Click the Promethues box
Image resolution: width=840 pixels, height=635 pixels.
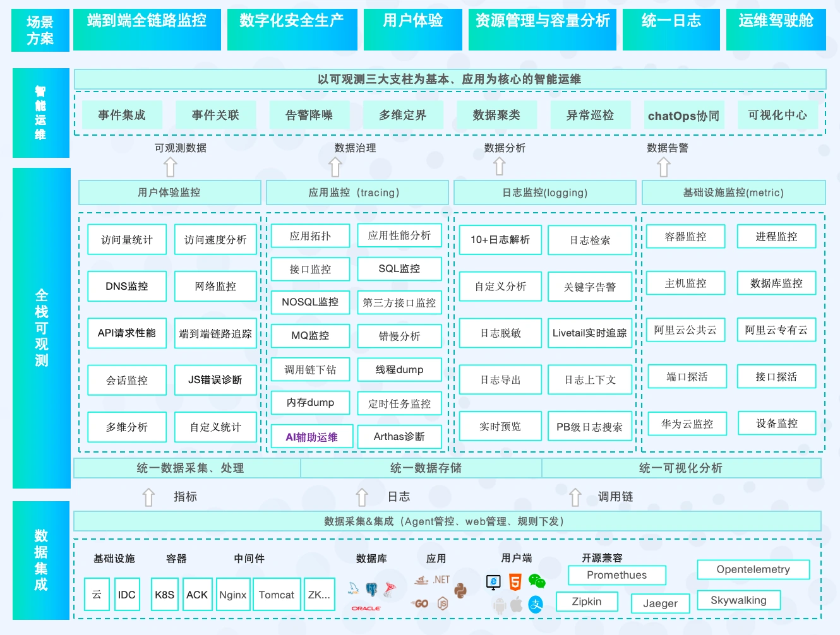pos(617,575)
